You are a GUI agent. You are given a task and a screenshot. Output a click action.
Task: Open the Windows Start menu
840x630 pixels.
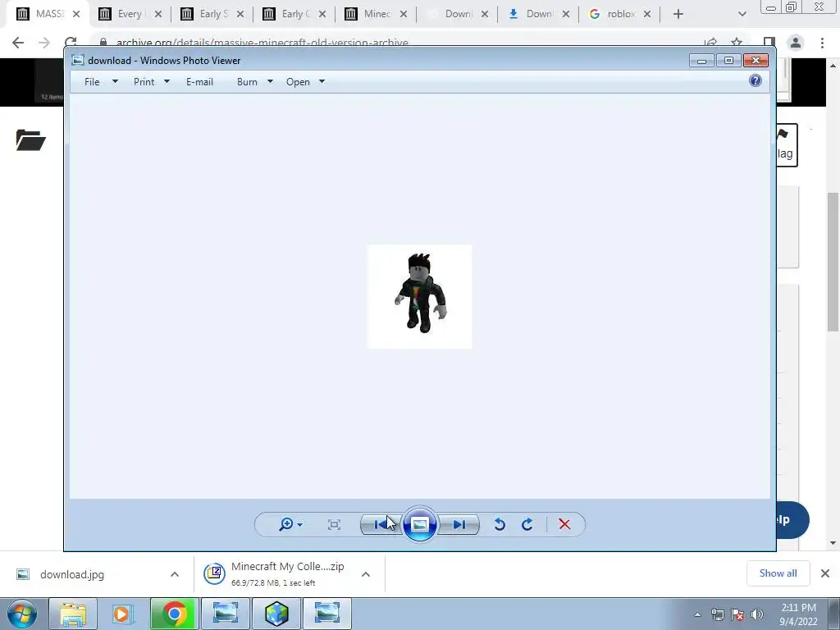point(22,614)
